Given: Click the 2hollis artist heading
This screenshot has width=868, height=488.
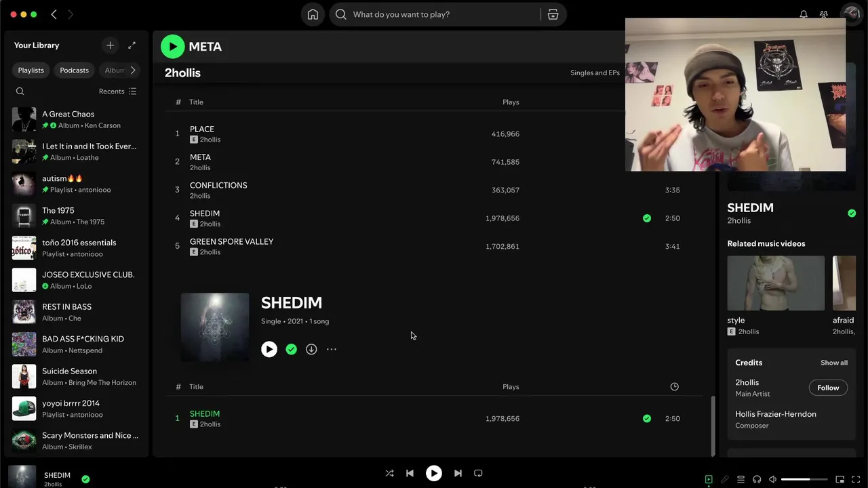Looking at the screenshot, I should [x=182, y=73].
